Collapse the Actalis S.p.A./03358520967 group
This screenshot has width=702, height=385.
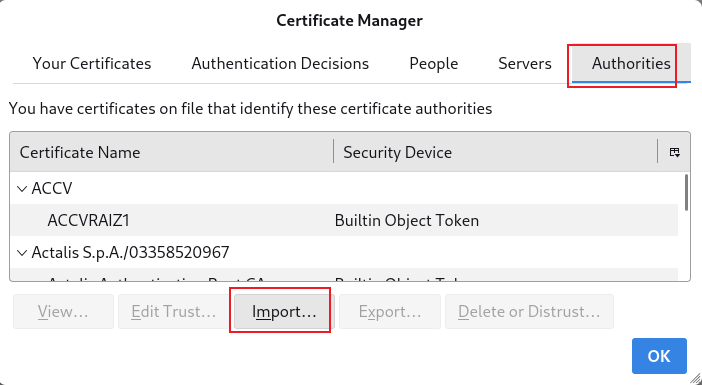coord(21,253)
